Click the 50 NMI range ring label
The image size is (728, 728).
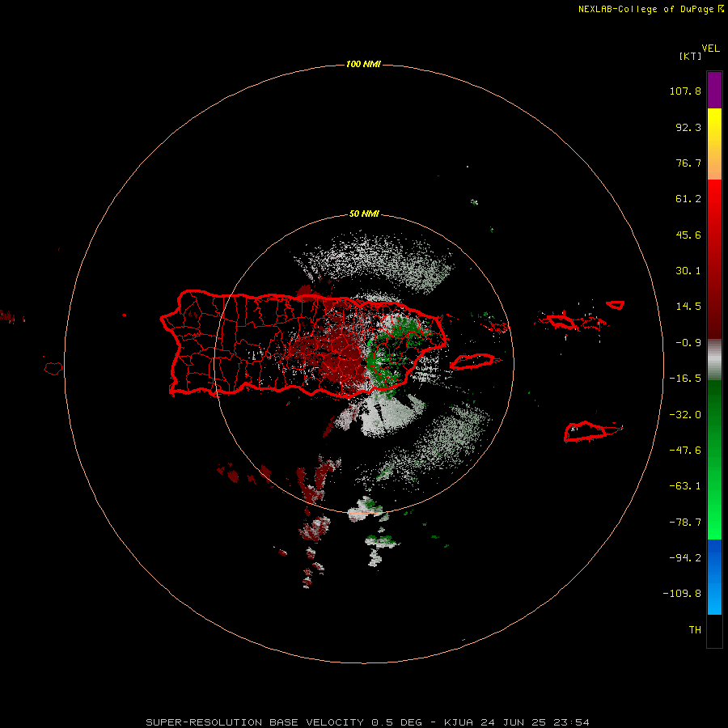(364, 214)
